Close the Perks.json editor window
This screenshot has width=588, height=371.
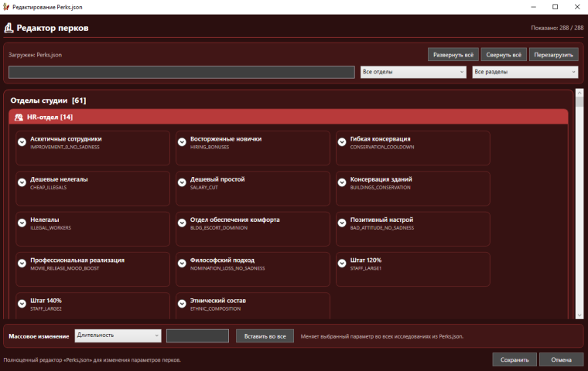577,7
